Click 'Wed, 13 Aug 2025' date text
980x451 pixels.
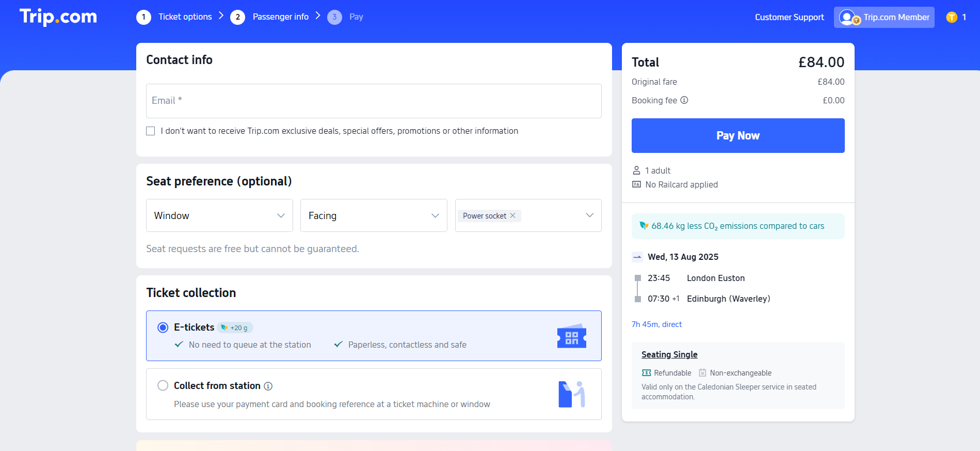click(683, 257)
